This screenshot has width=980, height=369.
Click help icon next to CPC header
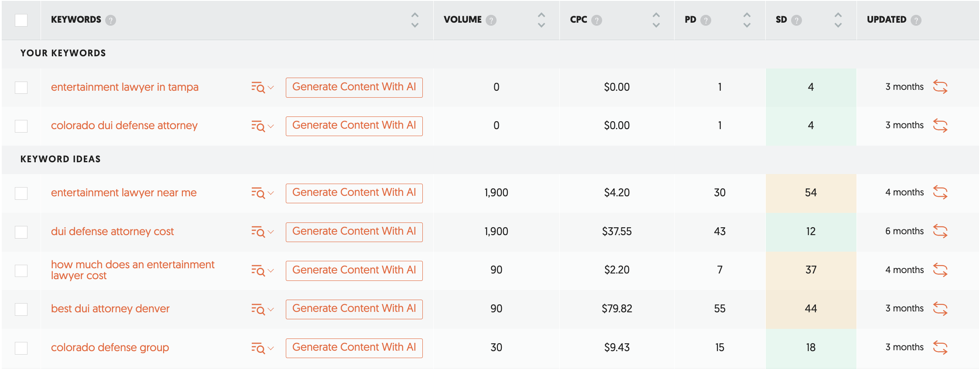point(597,20)
